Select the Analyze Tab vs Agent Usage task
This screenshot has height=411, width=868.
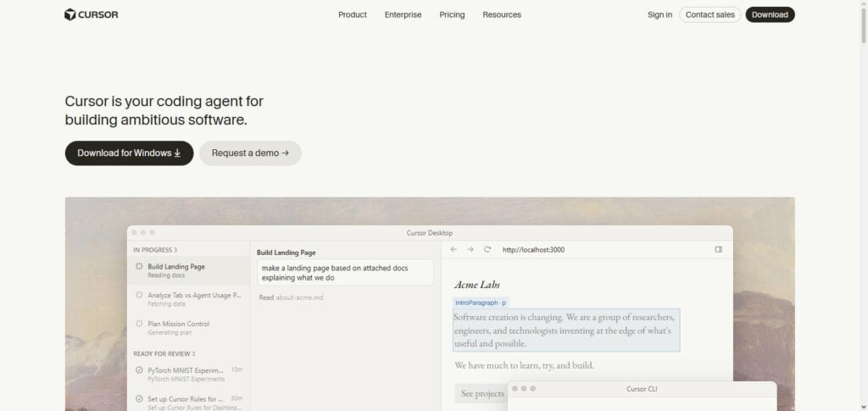pos(189,299)
